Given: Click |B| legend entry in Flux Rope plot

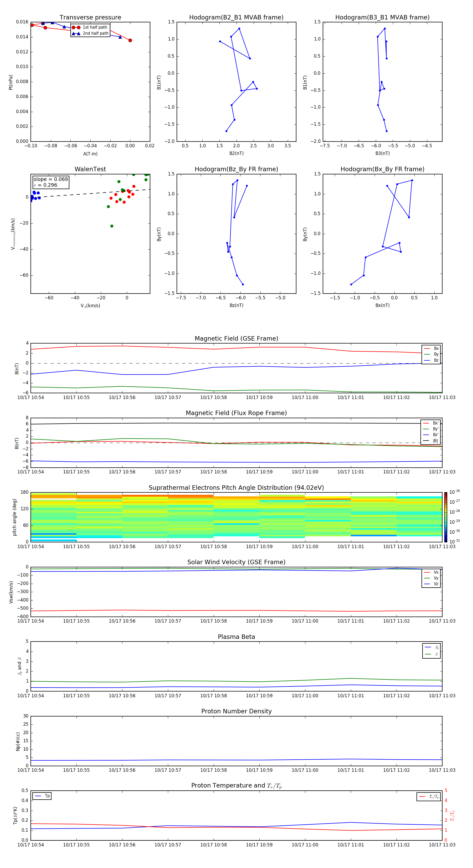Looking at the screenshot, I should [431, 441].
